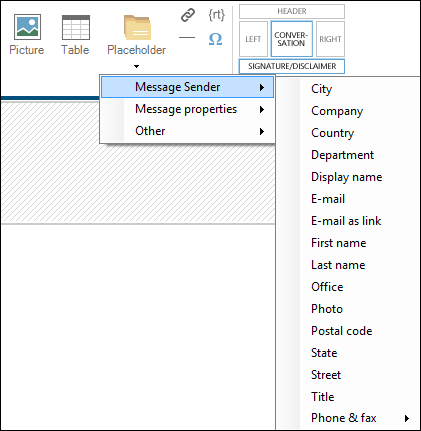The width and height of the screenshot is (421, 431).
Task: Select the SIGNATURE/DISCLAIMER layout section
Action: 292,66
